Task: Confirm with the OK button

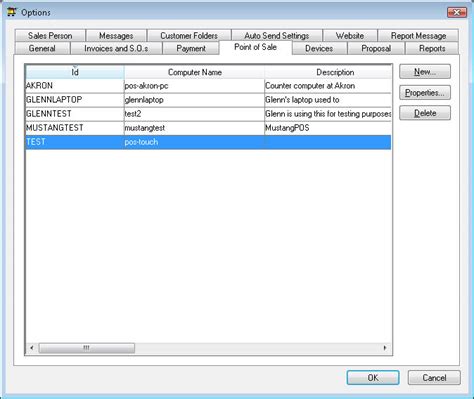Action: click(373, 378)
